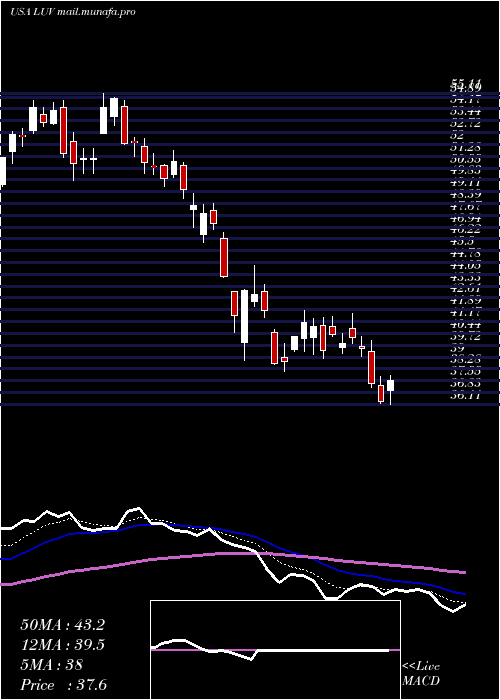Click the 52 price axis label
The image size is (500, 700).
click(458, 135)
